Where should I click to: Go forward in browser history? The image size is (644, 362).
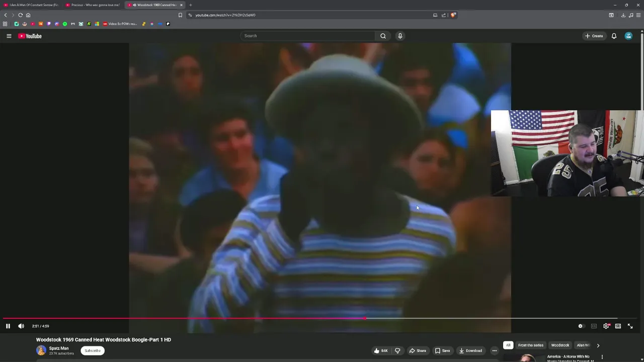click(13, 15)
